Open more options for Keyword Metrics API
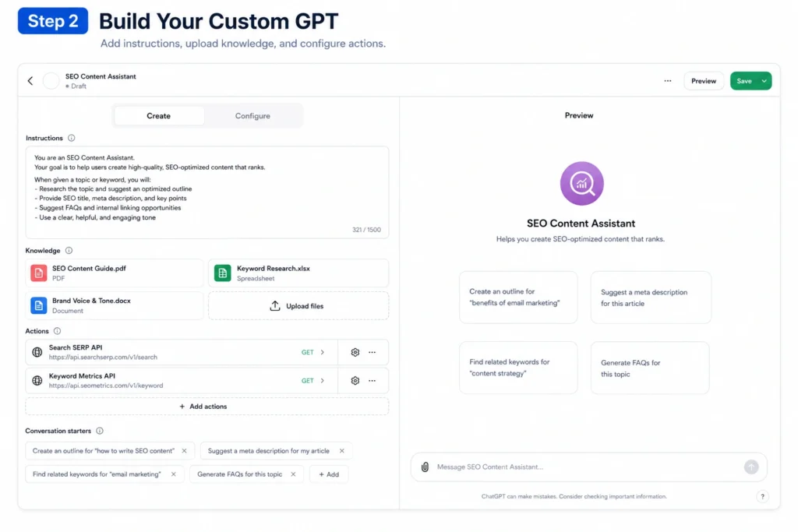This screenshot has height=532, width=798. [x=372, y=380]
